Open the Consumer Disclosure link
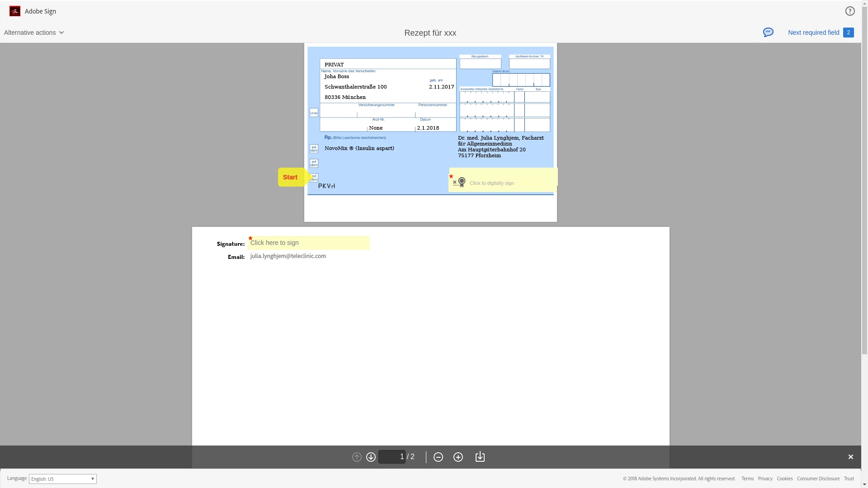Image resolution: width=868 pixels, height=488 pixels. (x=818, y=479)
